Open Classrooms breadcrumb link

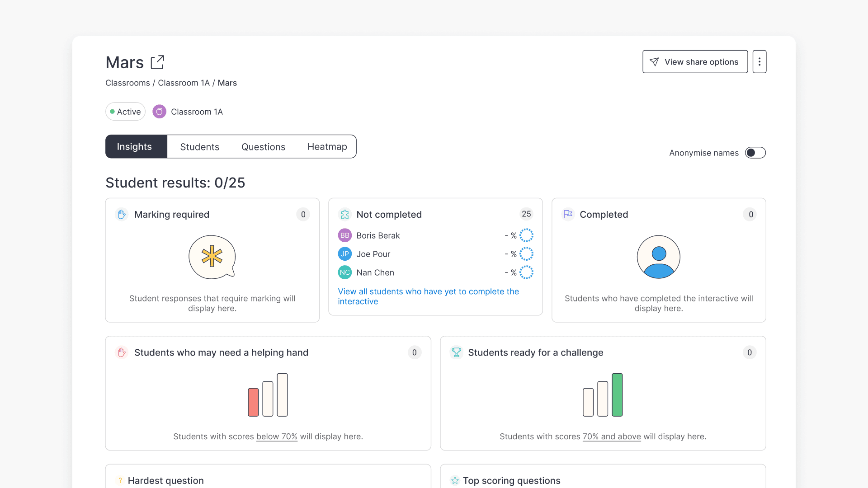coord(127,83)
